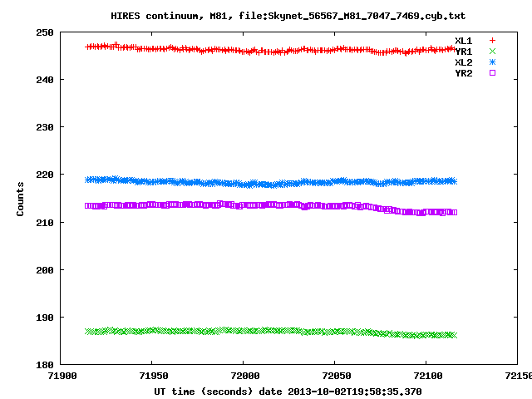This screenshot has height=399, width=532.
Task: Click the y-axis tick label 200
Action: [45, 270]
